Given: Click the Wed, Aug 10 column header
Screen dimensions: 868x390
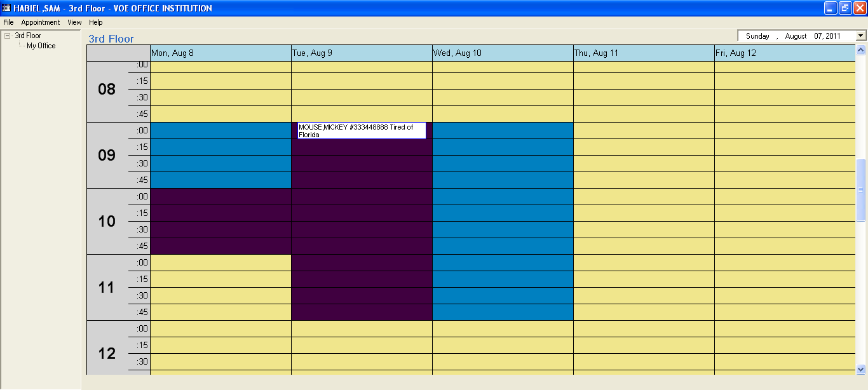Looking at the screenshot, I should (x=503, y=53).
